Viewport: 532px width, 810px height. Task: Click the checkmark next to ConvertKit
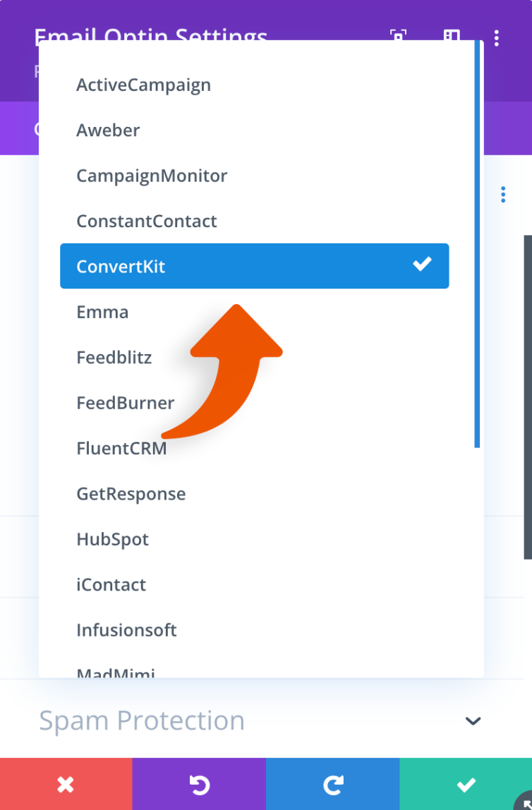(422, 264)
